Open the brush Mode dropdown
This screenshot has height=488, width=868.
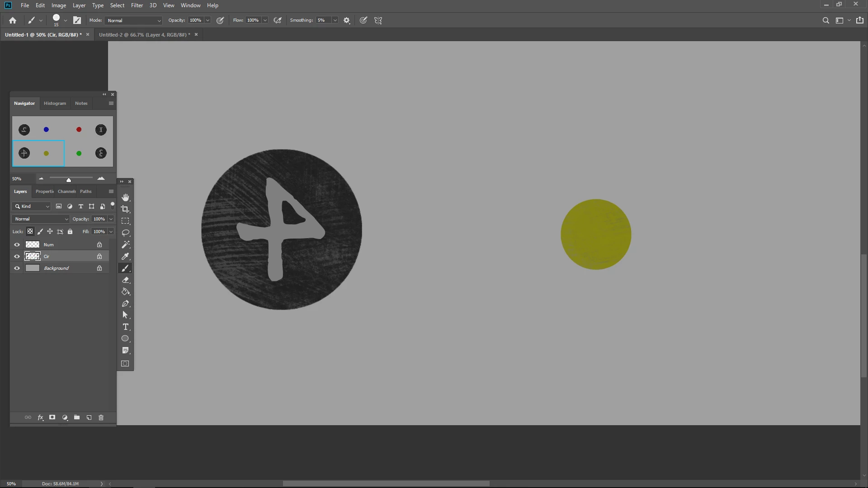133,20
